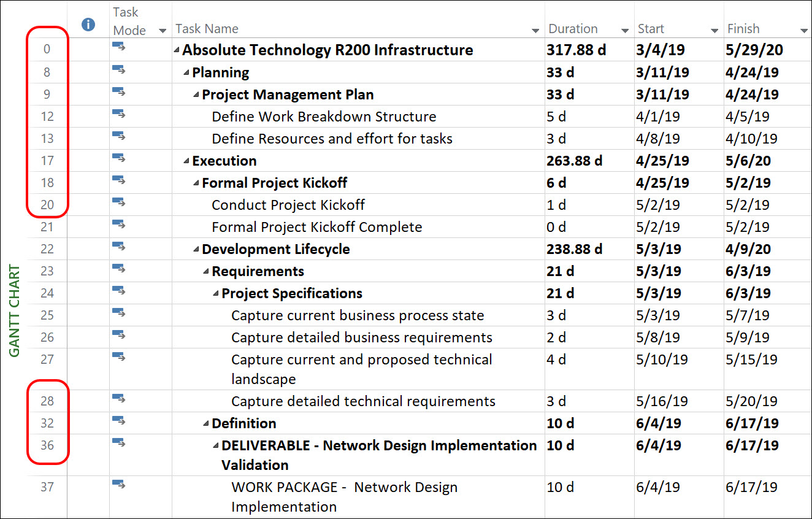The image size is (812, 519).
Task: Click finish date cell '4/10/19'
Action: (751, 139)
